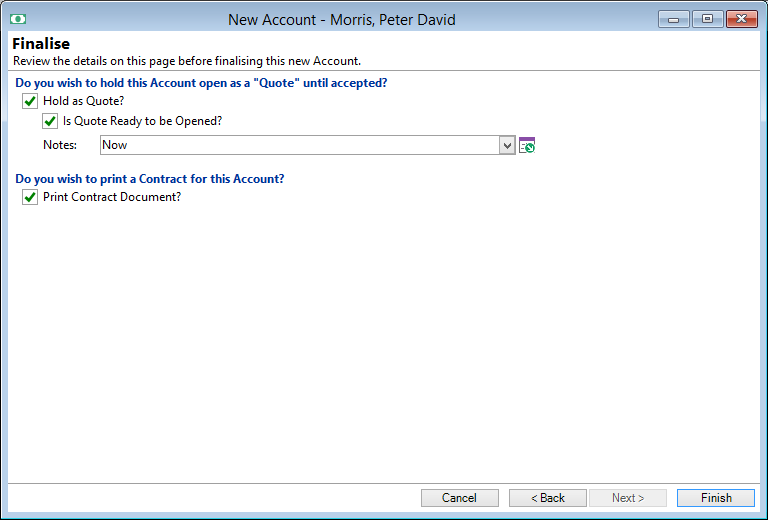This screenshot has height=520, width=768.
Task: Untick the Hold as Quote checkbox
Action: 30,101
